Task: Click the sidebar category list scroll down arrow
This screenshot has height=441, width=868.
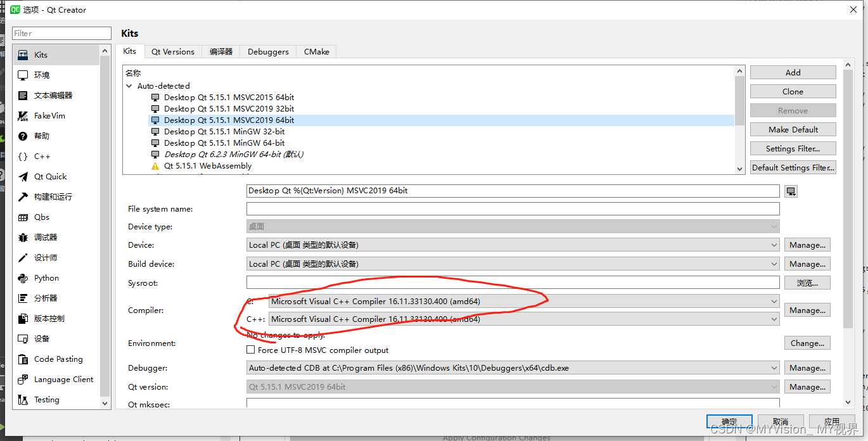Action: pos(105,402)
